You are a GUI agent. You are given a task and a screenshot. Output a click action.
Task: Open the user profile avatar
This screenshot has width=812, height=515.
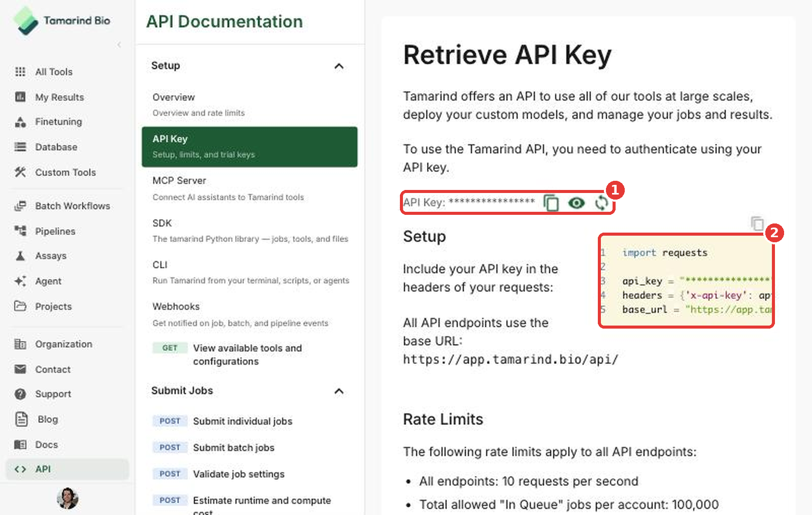[x=67, y=498]
